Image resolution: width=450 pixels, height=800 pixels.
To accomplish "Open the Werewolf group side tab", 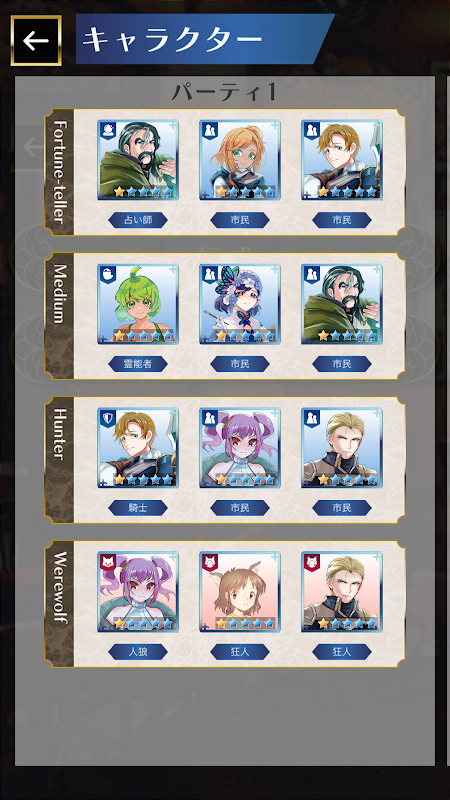I will click(59, 604).
